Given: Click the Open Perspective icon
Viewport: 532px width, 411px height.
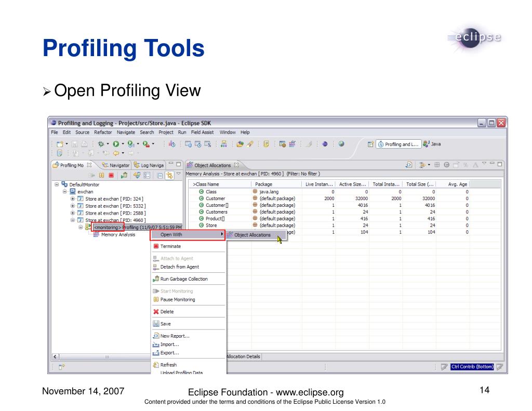Looking at the screenshot, I should point(370,144).
